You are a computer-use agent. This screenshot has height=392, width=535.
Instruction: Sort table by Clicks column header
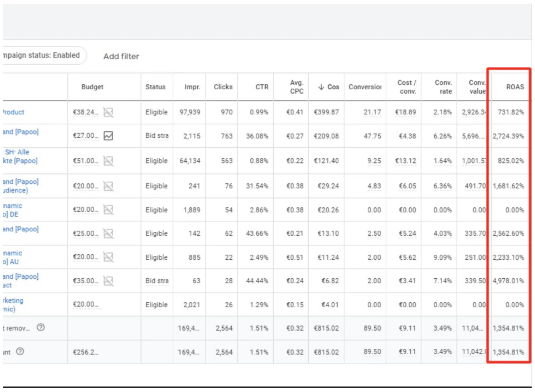pyautogui.click(x=223, y=87)
